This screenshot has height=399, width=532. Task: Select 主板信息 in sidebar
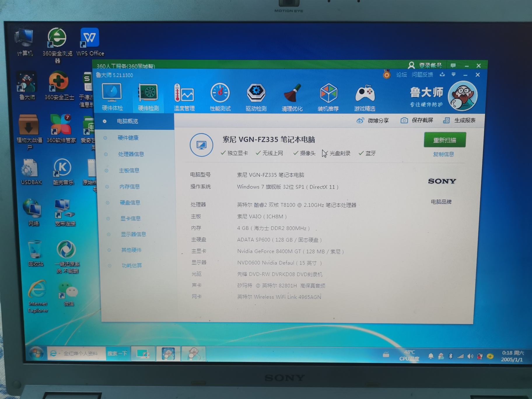pos(129,170)
